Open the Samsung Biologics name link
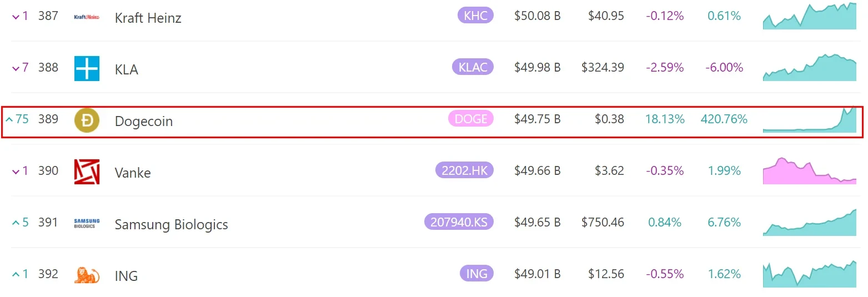 [x=171, y=224]
